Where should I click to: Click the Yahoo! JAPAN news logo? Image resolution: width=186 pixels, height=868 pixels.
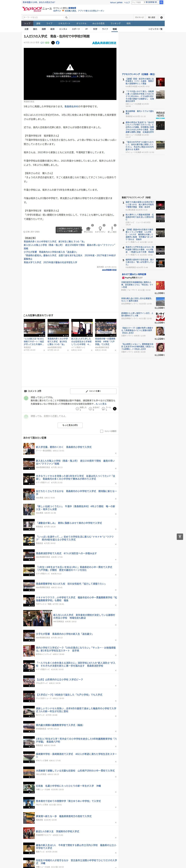coord(37,9)
